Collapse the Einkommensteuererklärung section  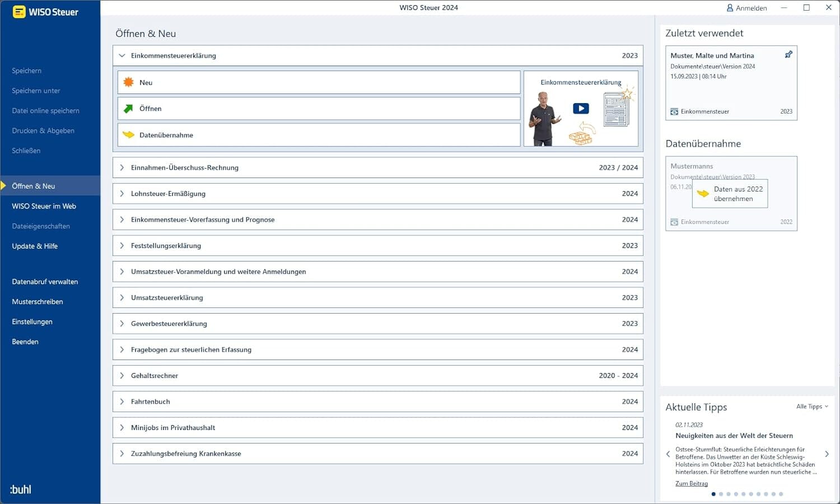[x=122, y=55]
